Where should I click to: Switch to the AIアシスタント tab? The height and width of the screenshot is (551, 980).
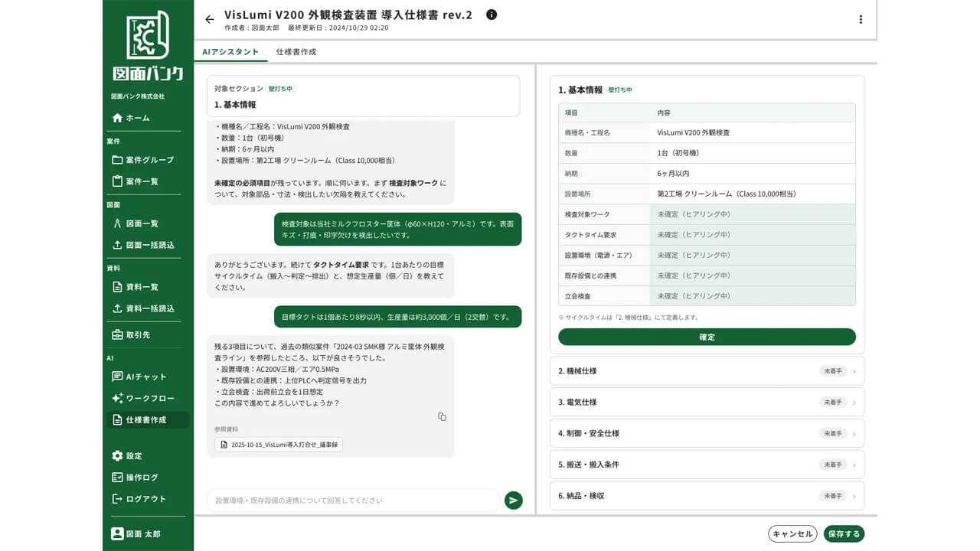[x=230, y=52]
